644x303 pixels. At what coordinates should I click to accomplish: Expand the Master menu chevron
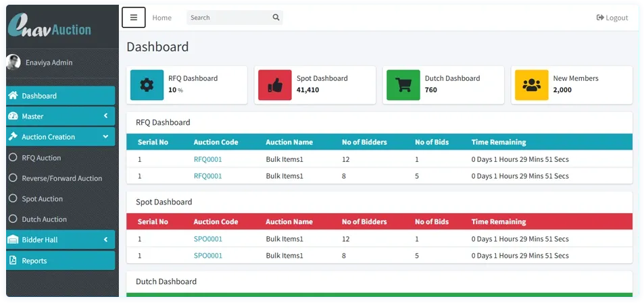click(105, 116)
